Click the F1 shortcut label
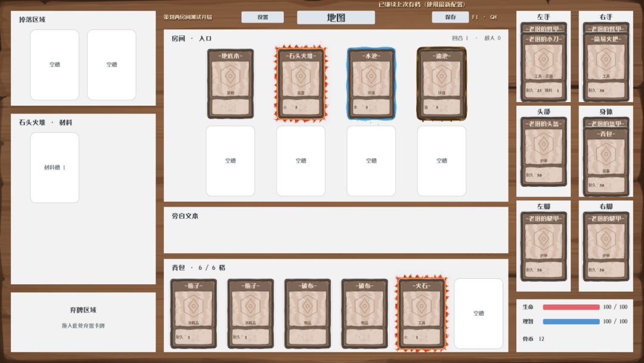The height and width of the screenshot is (363, 644). (475, 17)
